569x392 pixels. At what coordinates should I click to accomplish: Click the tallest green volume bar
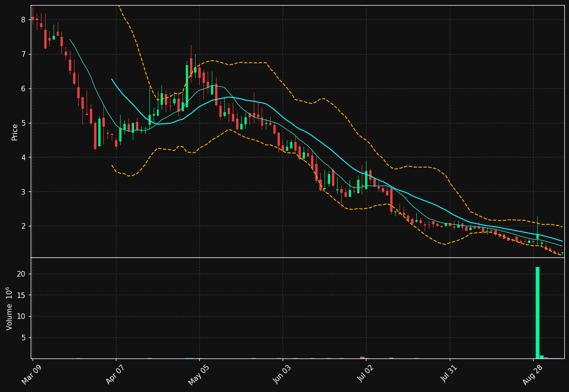(537, 312)
